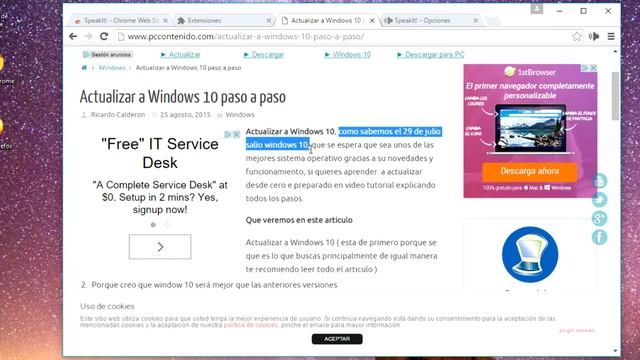Close the Extensiones tab
The height and width of the screenshot is (360, 640).
(x=269, y=20)
